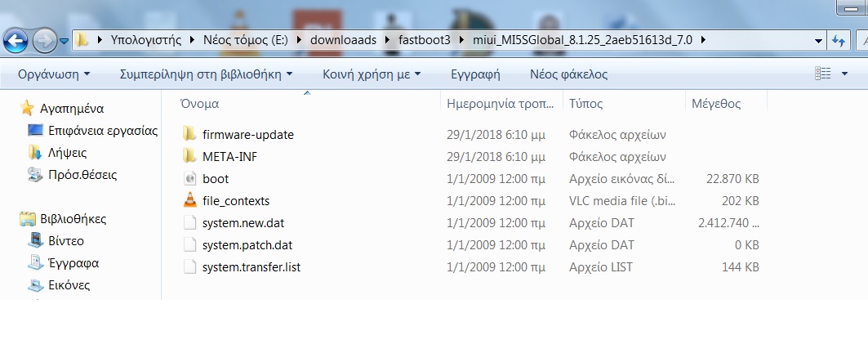Click Νέος φάκελος to create folder
Viewport: 868px width, 340px height.
[x=568, y=74]
